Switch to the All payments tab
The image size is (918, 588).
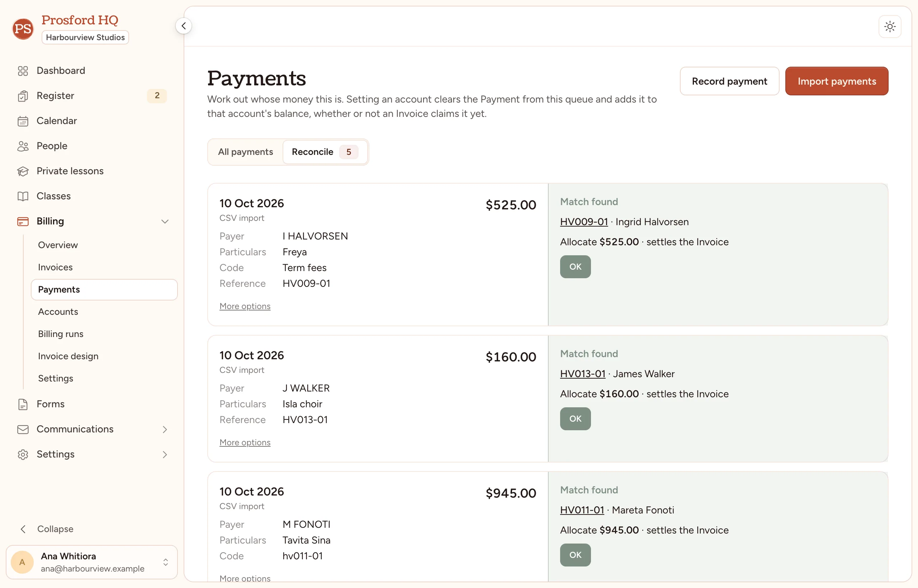click(245, 152)
